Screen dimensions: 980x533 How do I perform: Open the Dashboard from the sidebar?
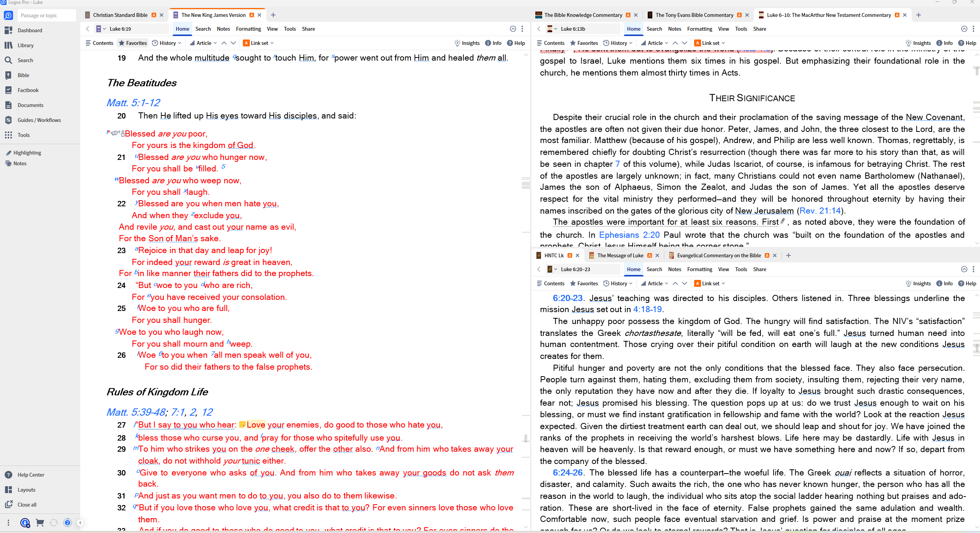click(x=24, y=30)
